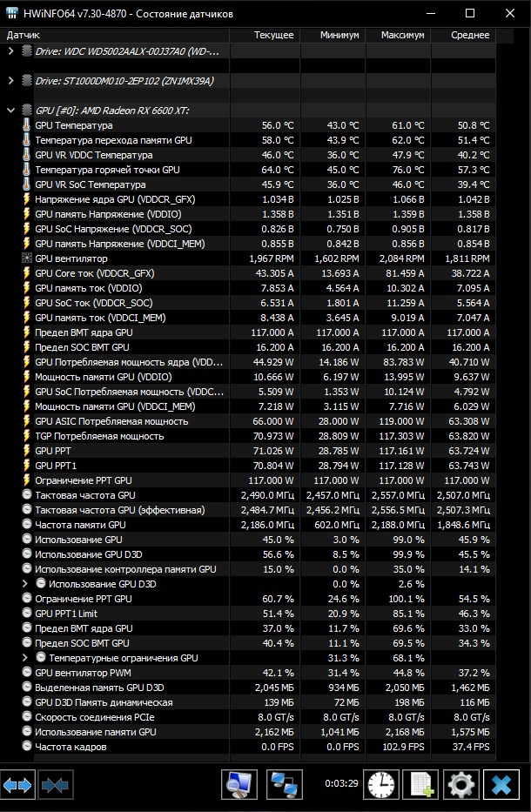Minimize the HWiNFO64 window
The height and width of the screenshot is (812, 531).
click(429, 14)
